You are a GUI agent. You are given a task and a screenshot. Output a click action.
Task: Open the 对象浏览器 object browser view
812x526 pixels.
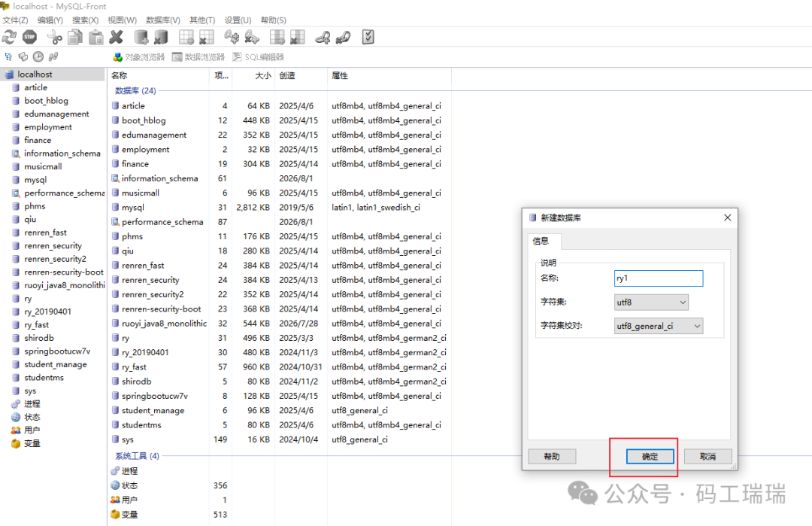(x=139, y=57)
